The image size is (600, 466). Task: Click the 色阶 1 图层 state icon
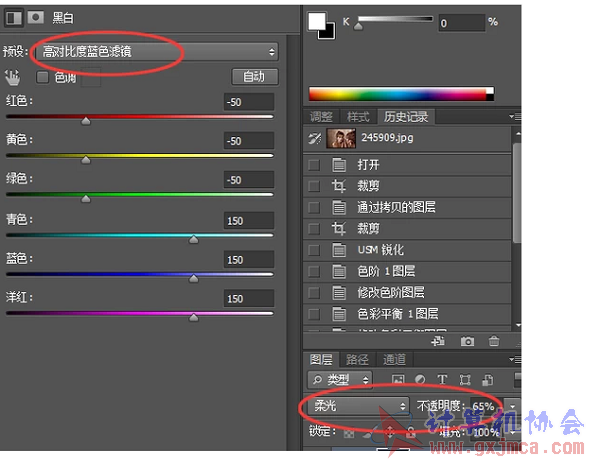pos(339,271)
